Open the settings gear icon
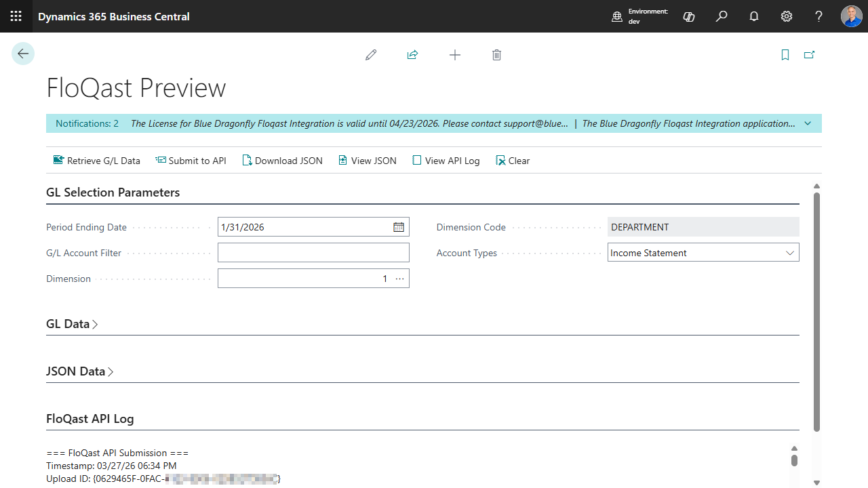The image size is (868, 488). tap(787, 16)
